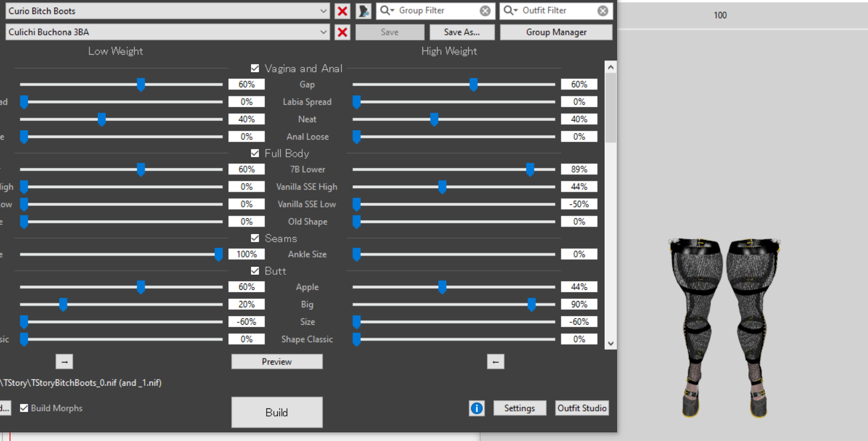Image resolution: width=868 pixels, height=441 pixels.
Task: Click the Preview button
Action: 277,361
